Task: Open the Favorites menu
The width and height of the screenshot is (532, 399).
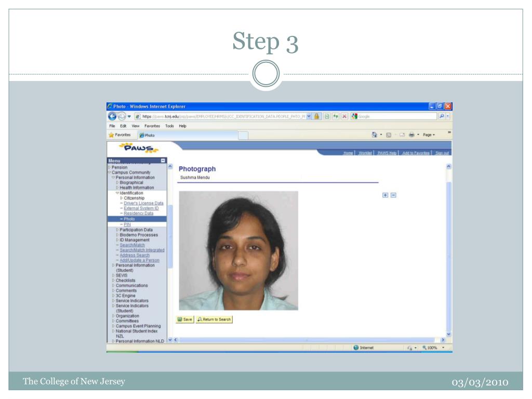Action: point(152,126)
